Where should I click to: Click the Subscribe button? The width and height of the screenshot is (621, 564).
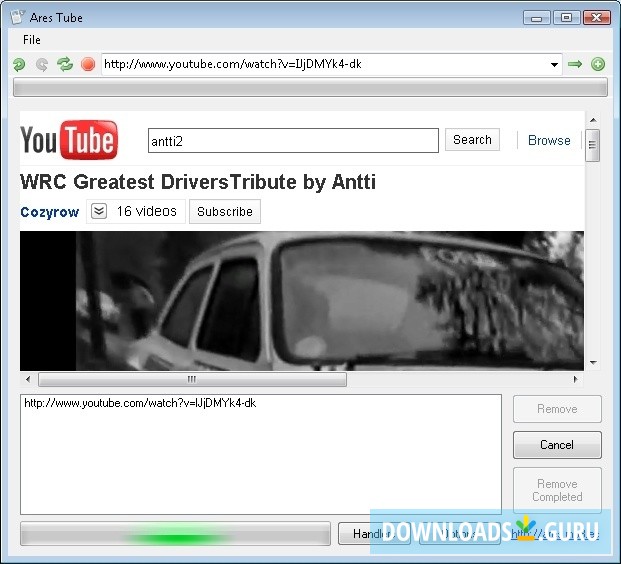[x=225, y=212]
